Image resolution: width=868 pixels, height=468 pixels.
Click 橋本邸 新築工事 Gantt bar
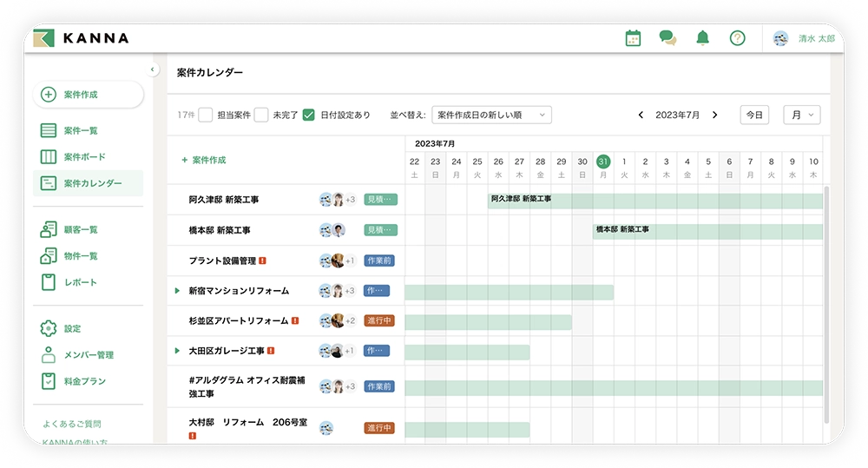tap(708, 232)
